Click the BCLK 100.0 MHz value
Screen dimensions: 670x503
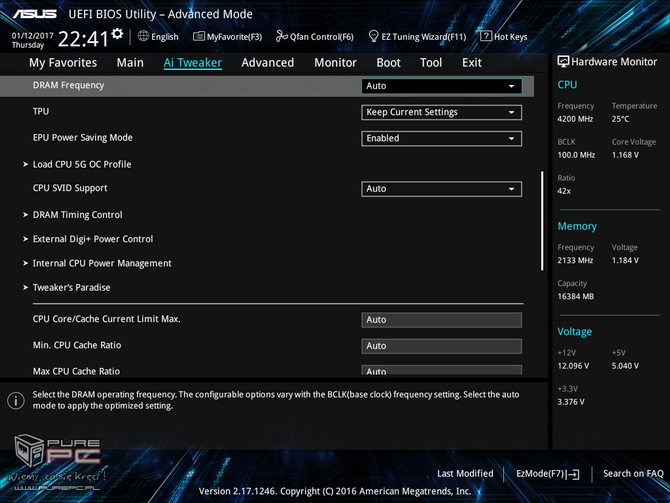[576, 155]
